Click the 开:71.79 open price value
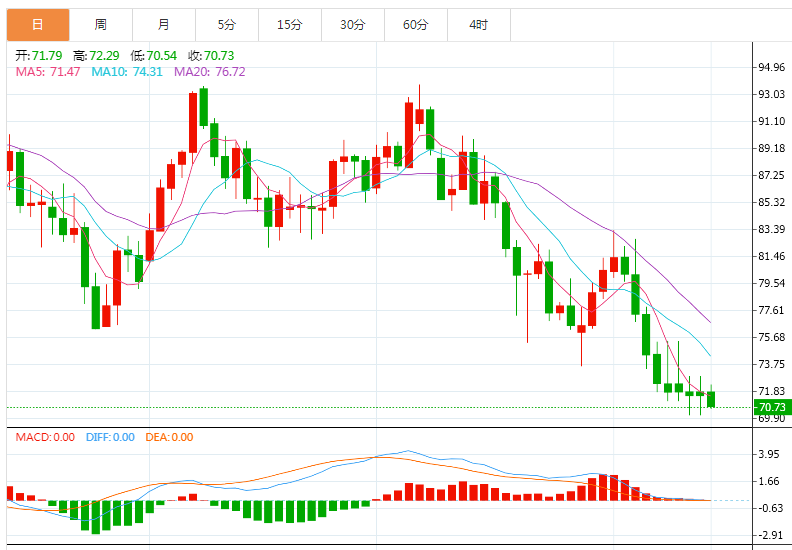Image resolution: width=792 pixels, height=550 pixels. click(38, 56)
